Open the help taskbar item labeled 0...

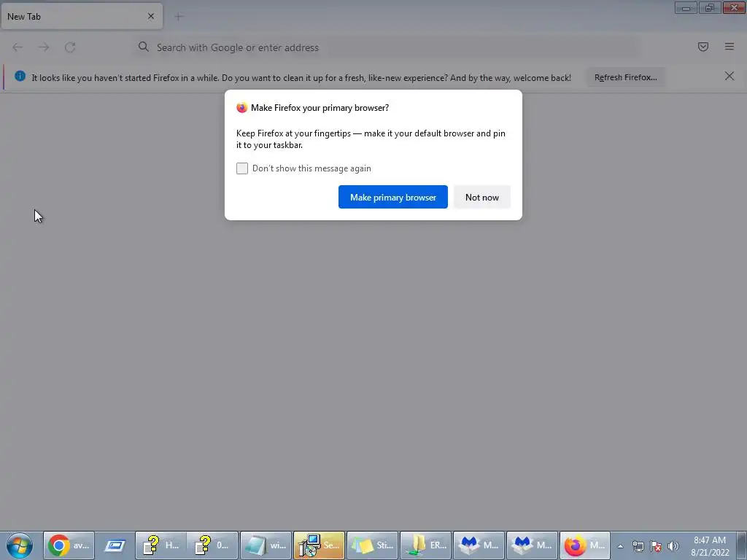212,545
